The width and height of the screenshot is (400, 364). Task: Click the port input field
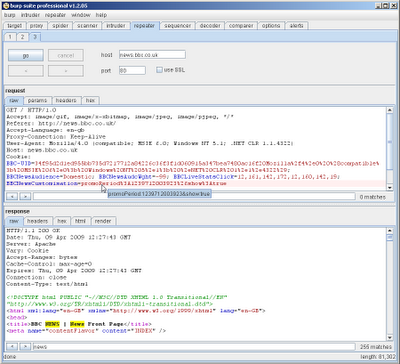pos(132,70)
